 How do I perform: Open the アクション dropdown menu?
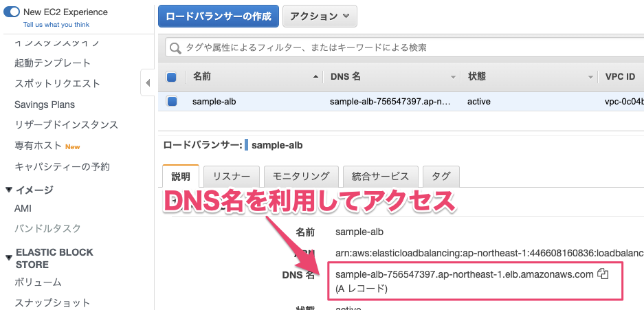point(320,16)
